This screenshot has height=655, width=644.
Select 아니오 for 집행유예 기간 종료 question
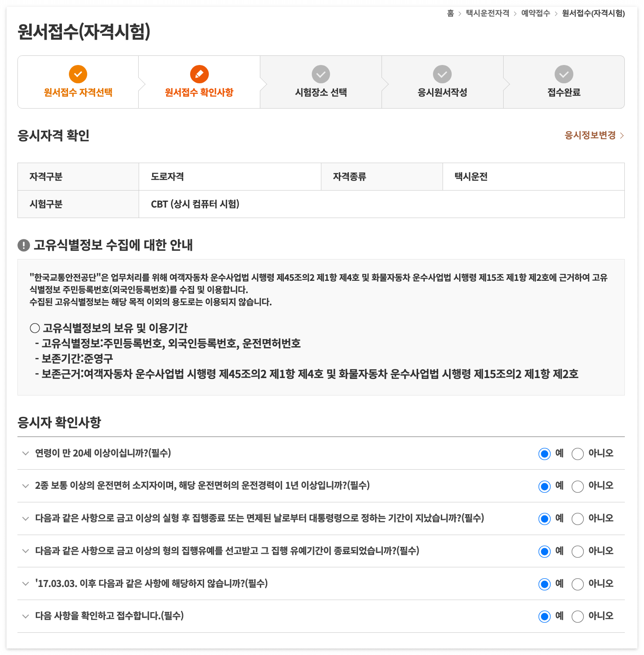(578, 552)
